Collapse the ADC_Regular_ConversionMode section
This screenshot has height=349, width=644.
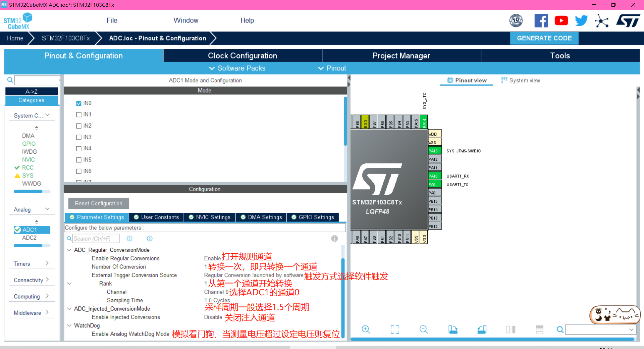69,250
